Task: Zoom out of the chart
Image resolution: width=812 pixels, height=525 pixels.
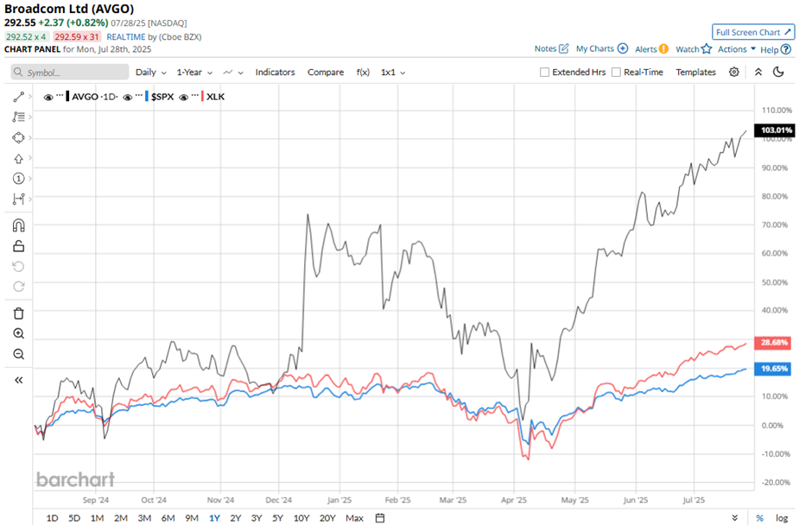Action: (x=19, y=354)
